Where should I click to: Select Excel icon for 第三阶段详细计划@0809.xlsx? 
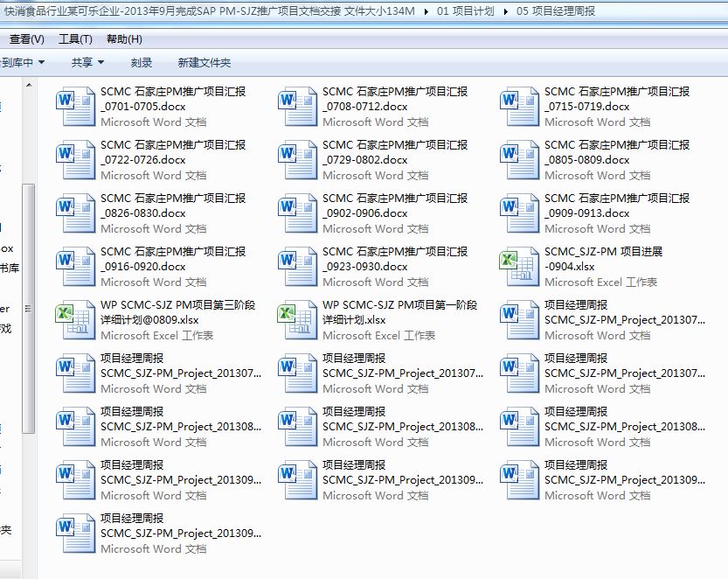click(x=75, y=320)
